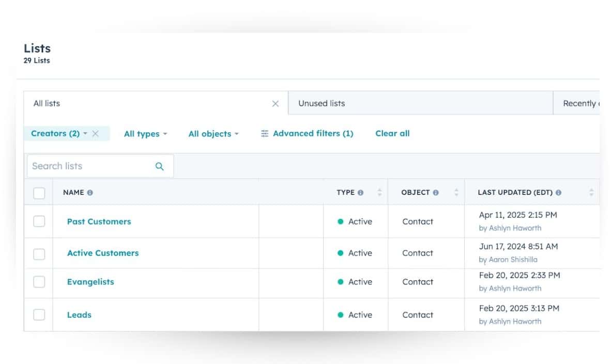Click Clear all filters
Image resolution: width=611 pixels, height=364 pixels.
click(x=392, y=134)
